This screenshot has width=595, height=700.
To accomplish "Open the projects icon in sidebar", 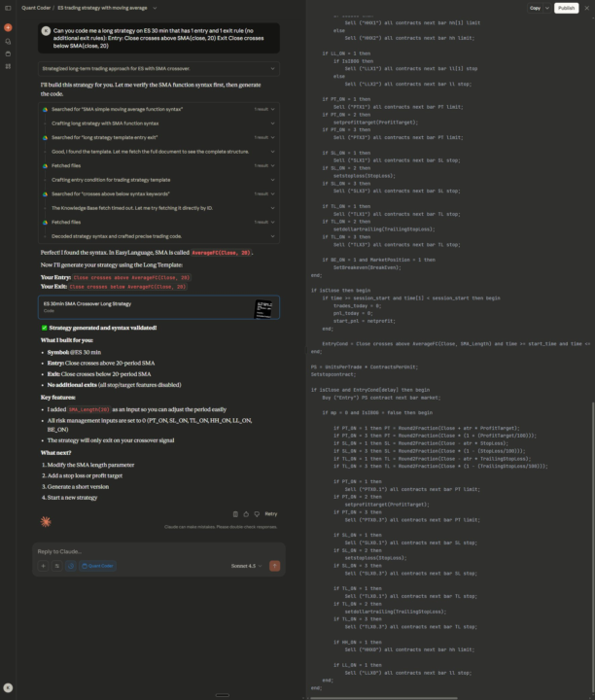I will point(8,53).
